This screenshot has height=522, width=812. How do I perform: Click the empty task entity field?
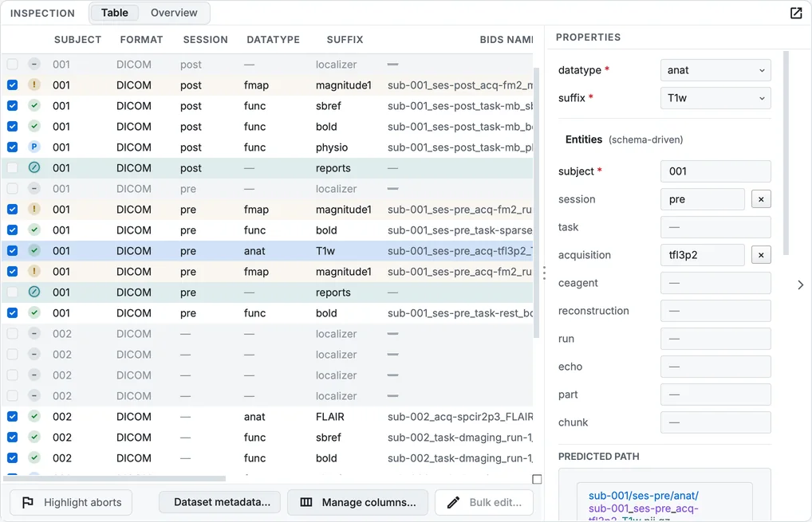point(715,227)
